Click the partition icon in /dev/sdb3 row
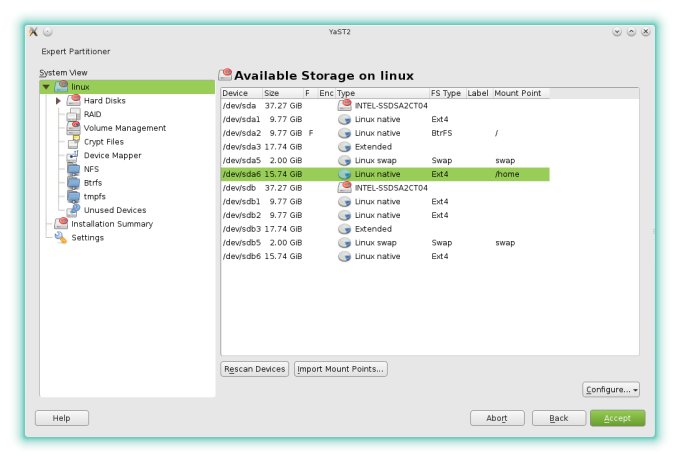Image resolution: width=680 pixels, height=462 pixels. pyautogui.click(x=344, y=229)
